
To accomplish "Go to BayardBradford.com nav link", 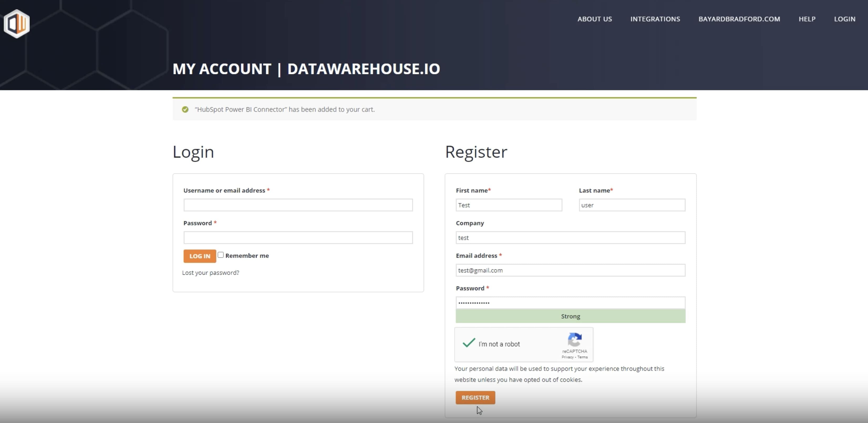I will coord(739,19).
